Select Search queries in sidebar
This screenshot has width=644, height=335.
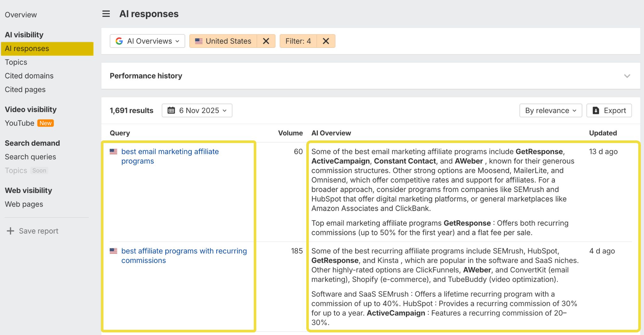[31, 157]
